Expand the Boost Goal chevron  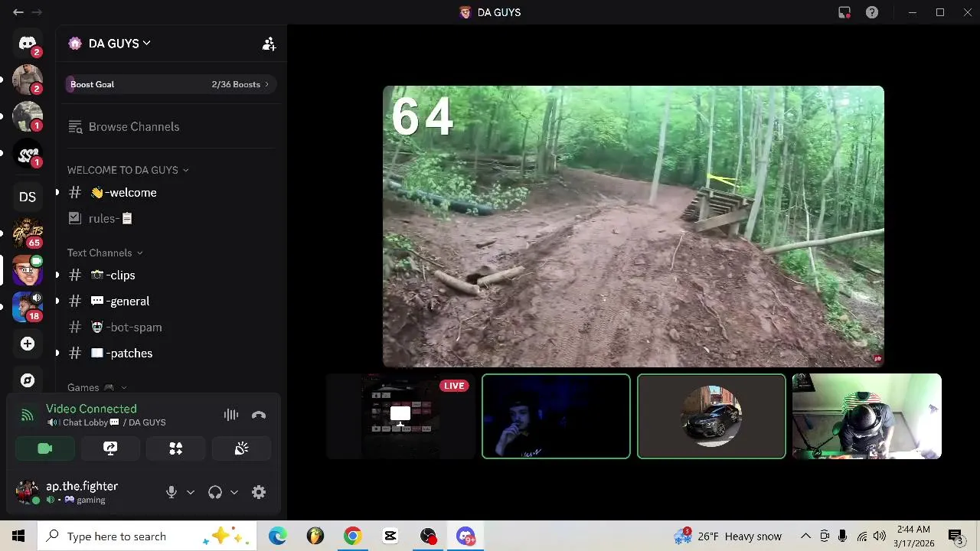[266, 84]
